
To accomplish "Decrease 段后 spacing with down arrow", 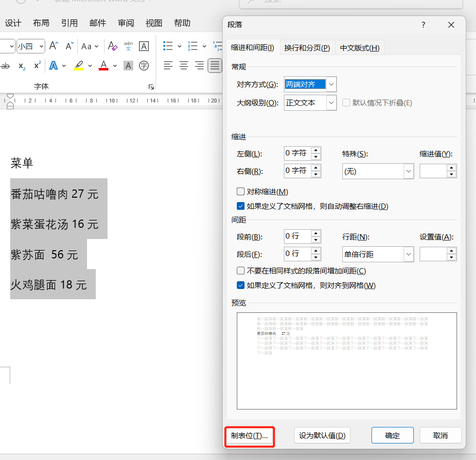I will coord(316,257).
